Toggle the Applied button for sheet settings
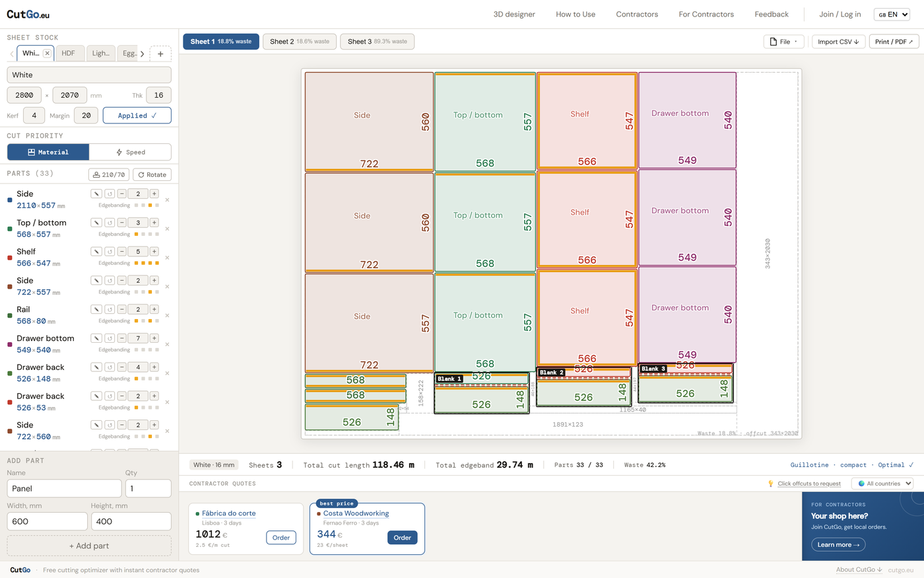924x578 pixels. pyautogui.click(x=137, y=116)
